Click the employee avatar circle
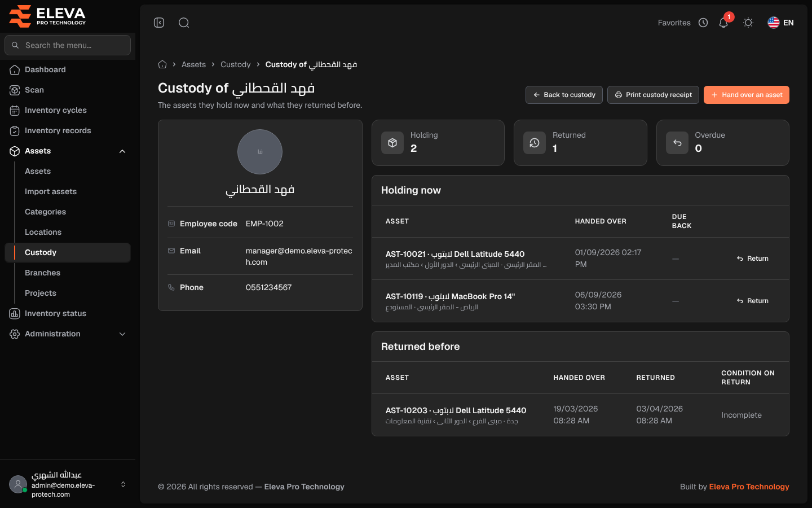Image resolution: width=812 pixels, height=508 pixels. tap(260, 152)
